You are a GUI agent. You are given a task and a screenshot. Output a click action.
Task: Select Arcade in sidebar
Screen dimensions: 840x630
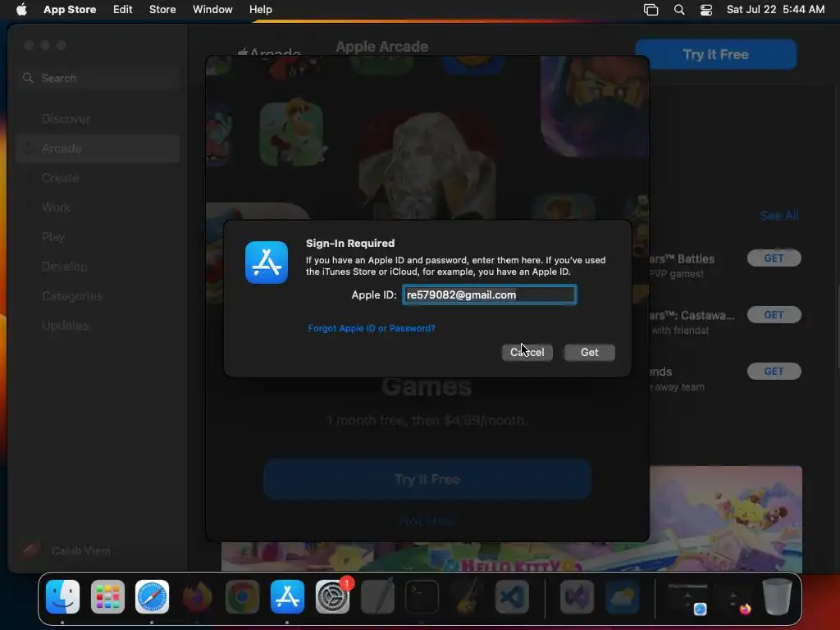98,148
